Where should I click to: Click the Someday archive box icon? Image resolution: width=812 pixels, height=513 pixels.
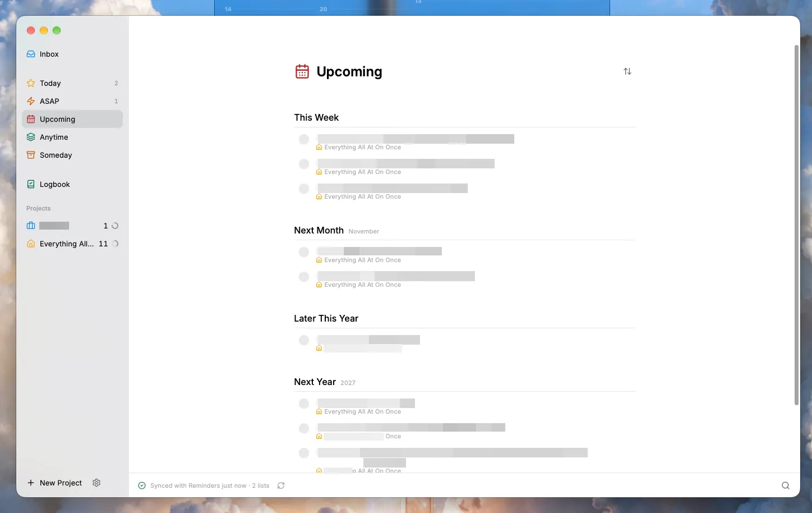pyautogui.click(x=31, y=155)
